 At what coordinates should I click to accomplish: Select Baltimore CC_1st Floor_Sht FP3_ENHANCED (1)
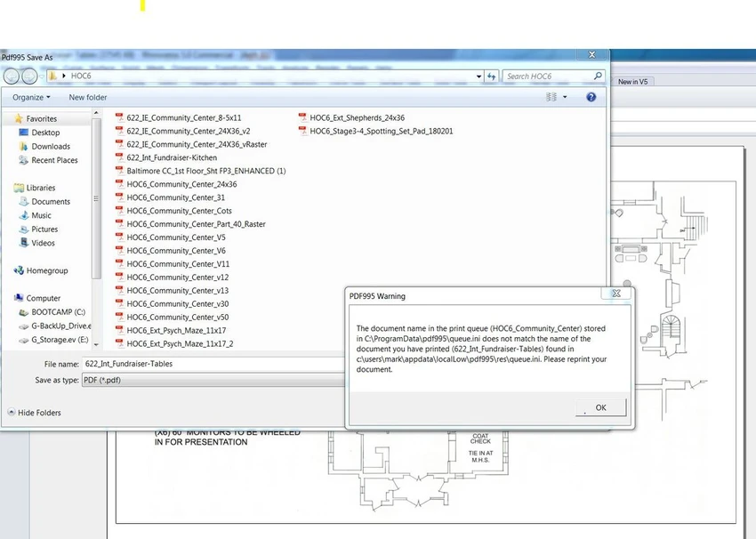click(x=205, y=171)
